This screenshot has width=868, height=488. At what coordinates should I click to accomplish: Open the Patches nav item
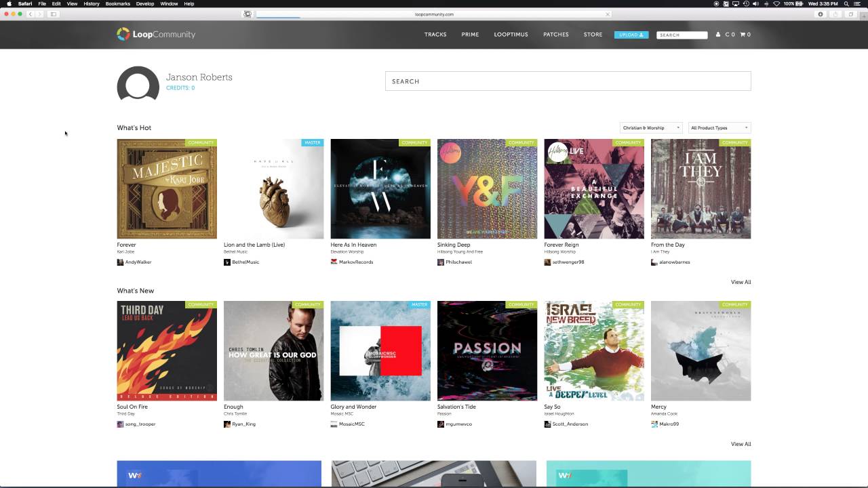coord(556,35)
